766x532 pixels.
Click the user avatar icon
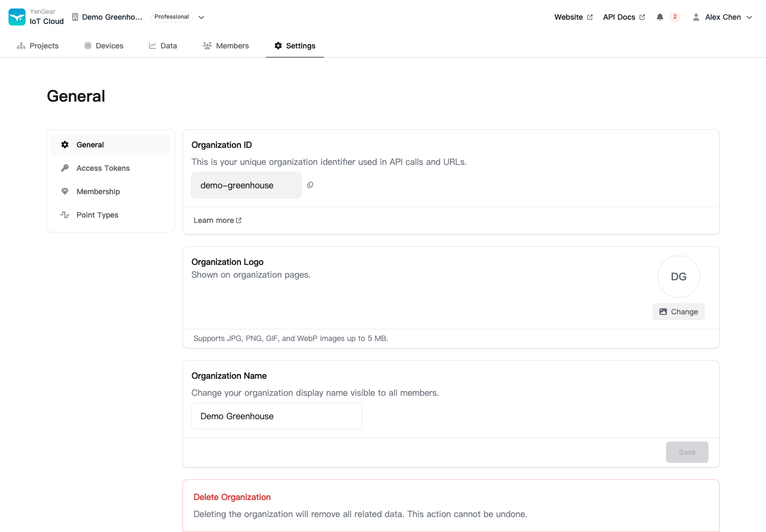click(696, 17)
